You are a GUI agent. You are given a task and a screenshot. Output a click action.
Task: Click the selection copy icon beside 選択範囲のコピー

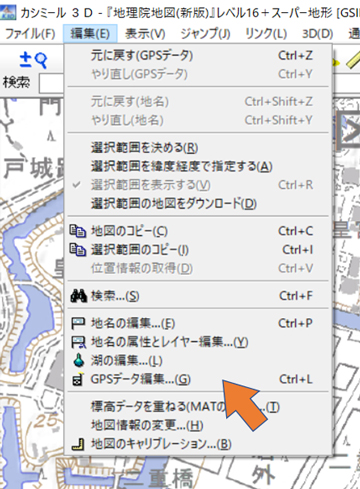[78, 250]
